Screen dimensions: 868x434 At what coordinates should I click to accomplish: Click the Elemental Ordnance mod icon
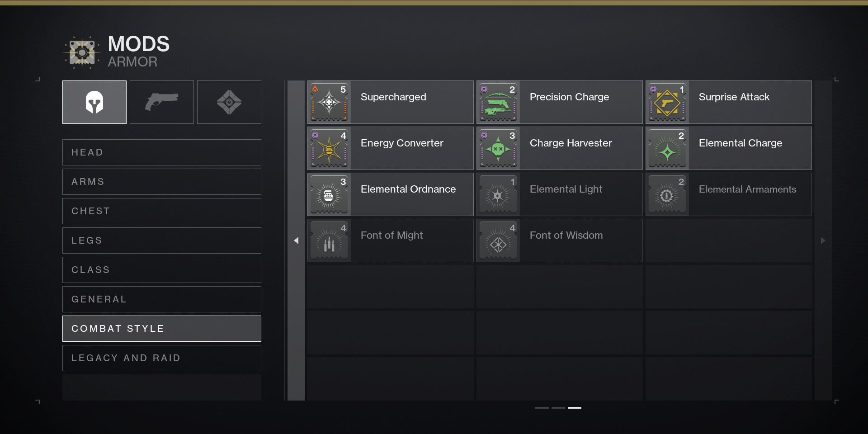tap(329, 194)
